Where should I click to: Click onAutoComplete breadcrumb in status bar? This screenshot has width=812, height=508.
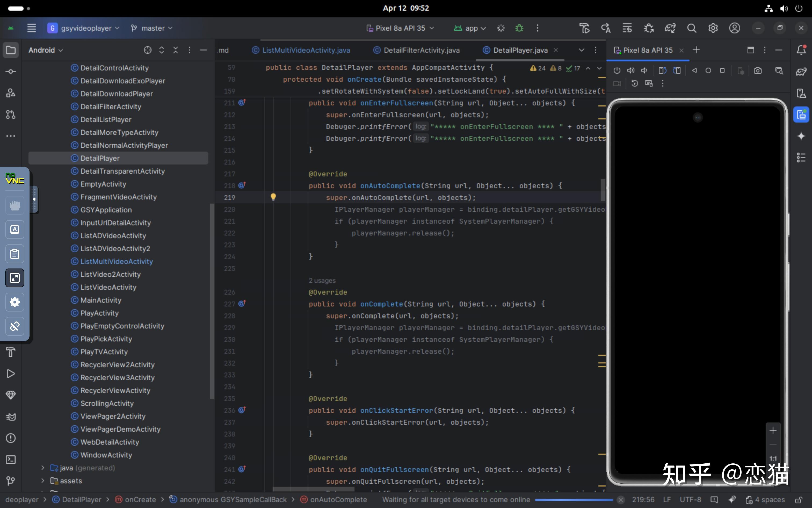coord(334,500)
